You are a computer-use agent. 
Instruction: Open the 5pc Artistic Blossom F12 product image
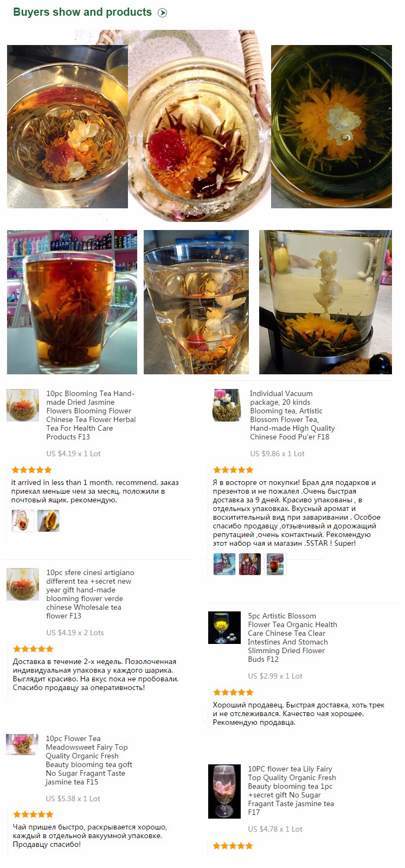point(224,628)
